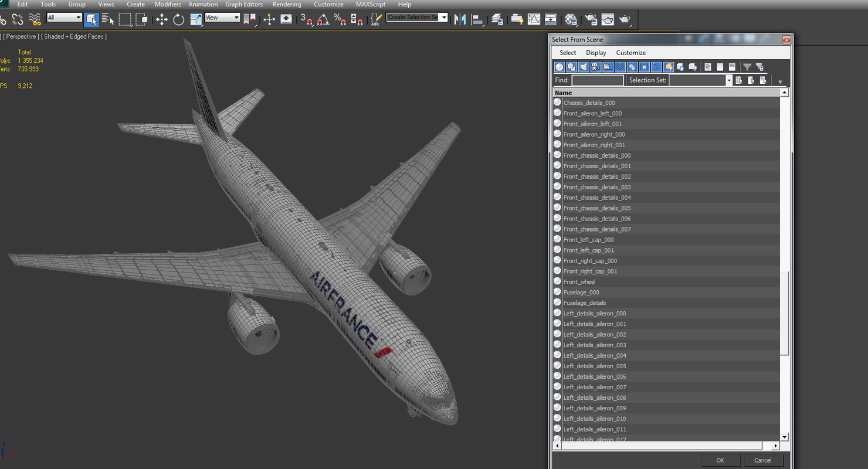The image size is (868, 469).
Task: Activate Select and Rotate tool
Action: [x=178, y=19]
